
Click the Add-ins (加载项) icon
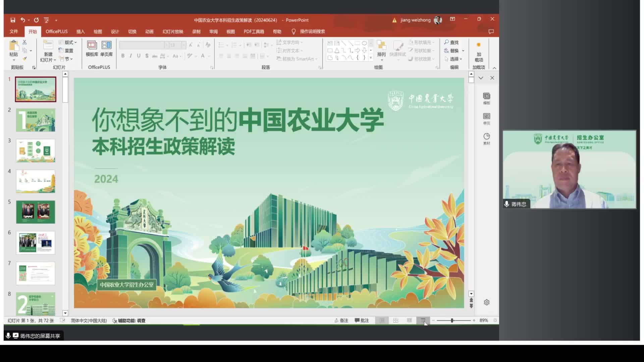tap(479, 45)
